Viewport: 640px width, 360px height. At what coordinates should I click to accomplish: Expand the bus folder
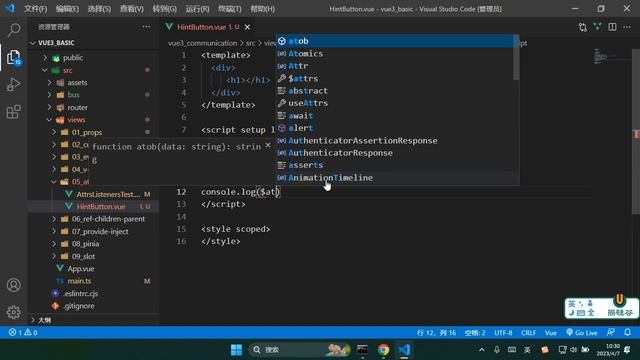pyautogui.click(x=93, y=95)
